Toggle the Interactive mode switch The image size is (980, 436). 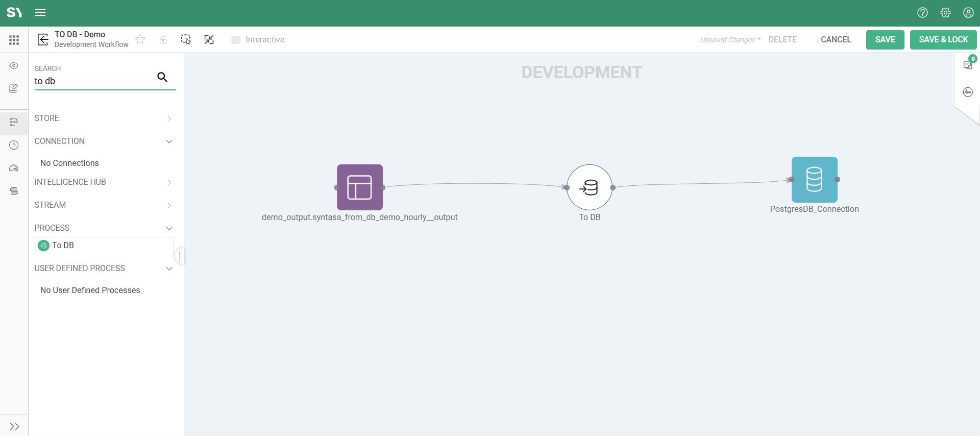[x=235, y=40]
